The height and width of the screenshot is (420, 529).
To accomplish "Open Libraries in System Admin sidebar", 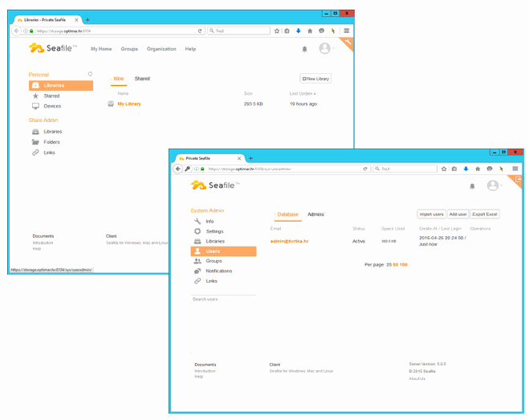I will click(x=215, y=241).
